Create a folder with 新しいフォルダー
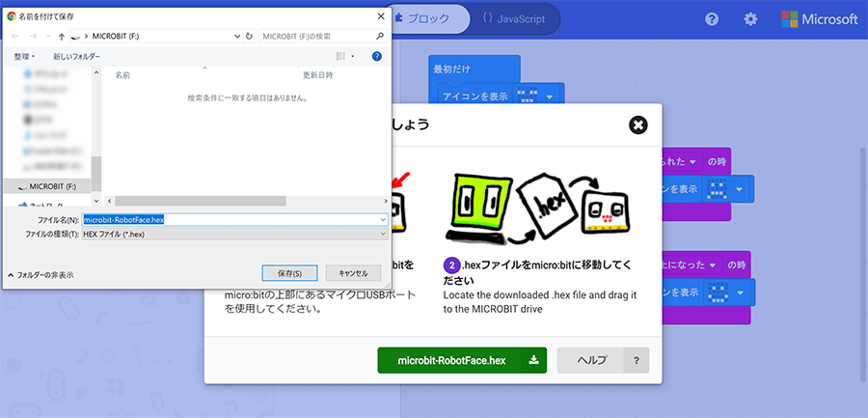This screenshot has height=418, width=868. click(77, 57)
